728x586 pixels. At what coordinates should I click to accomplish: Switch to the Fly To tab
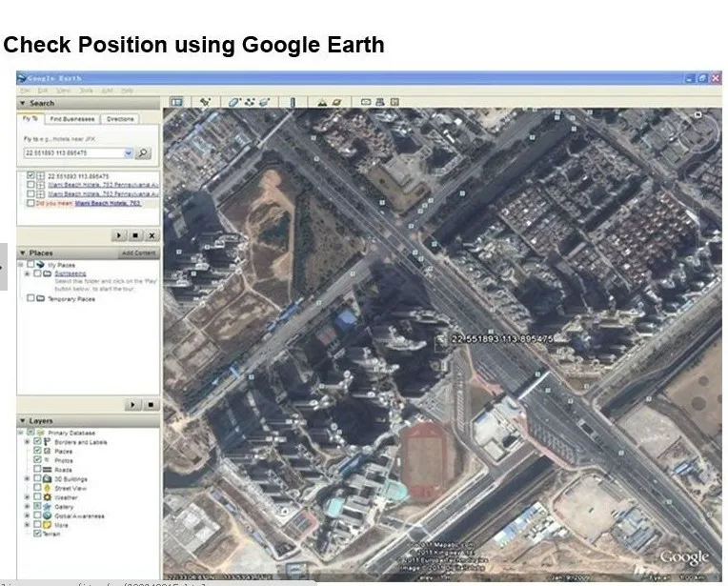pos(30,118)
